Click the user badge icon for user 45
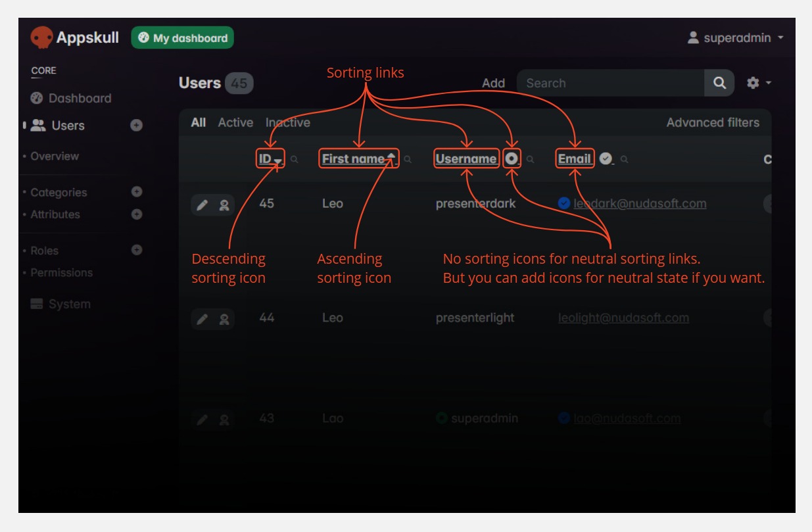The image size is (812, 532). click(x=224, y=205)
